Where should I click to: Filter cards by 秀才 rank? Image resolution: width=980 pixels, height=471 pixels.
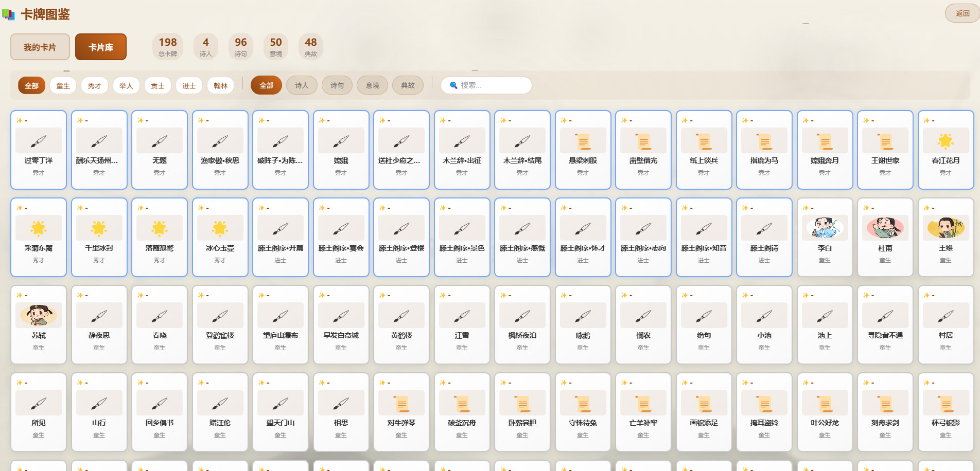click(x=95, y=85)
